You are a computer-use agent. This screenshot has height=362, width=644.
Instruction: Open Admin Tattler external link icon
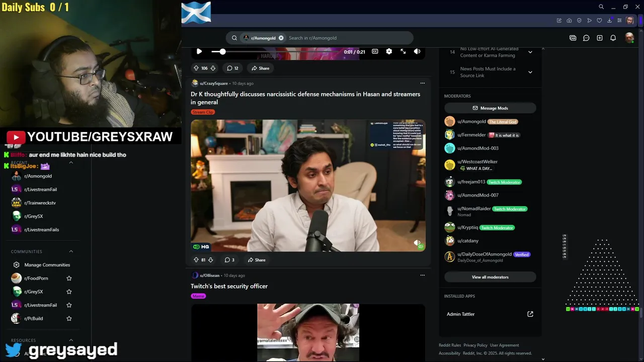coord(530,314)
